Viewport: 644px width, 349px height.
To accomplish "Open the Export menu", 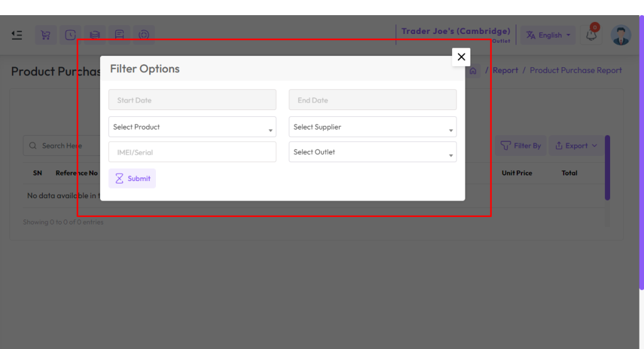I will (576, 146).
